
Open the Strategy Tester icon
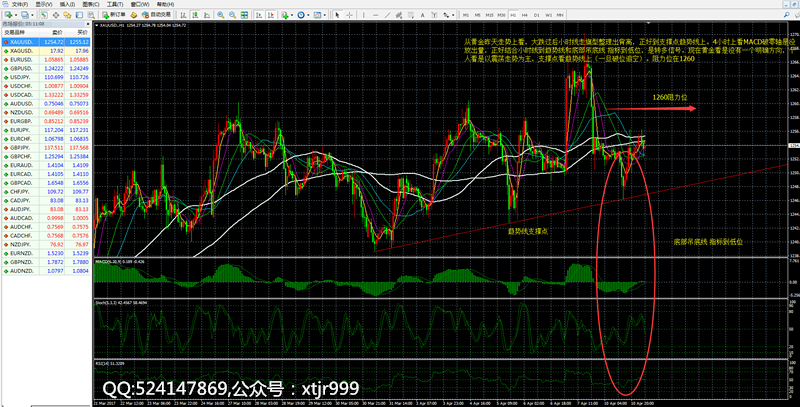coord(91,15)
